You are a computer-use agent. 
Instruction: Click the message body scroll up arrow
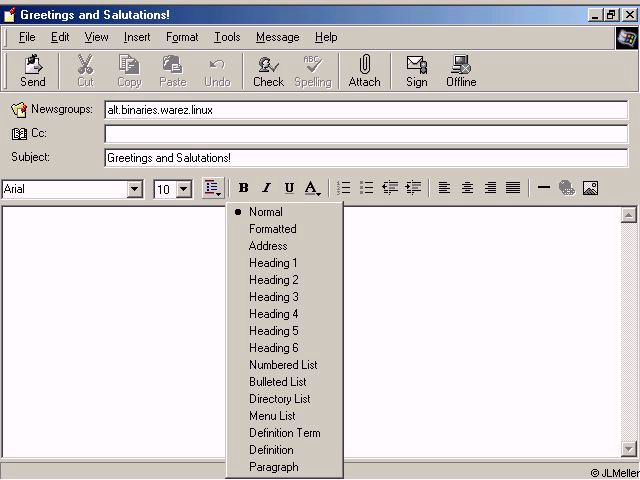(629, 215)
